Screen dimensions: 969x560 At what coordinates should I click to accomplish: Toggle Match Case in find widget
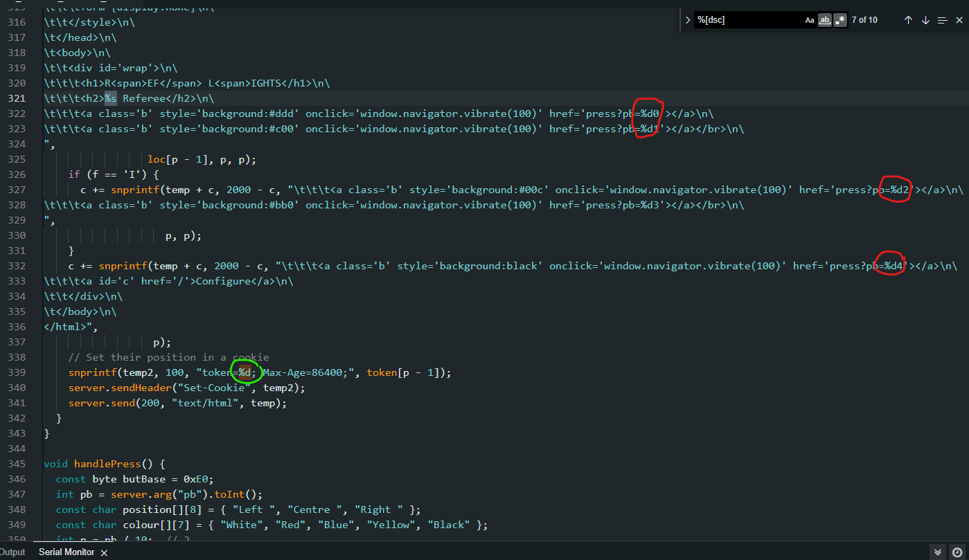(810, 20)
